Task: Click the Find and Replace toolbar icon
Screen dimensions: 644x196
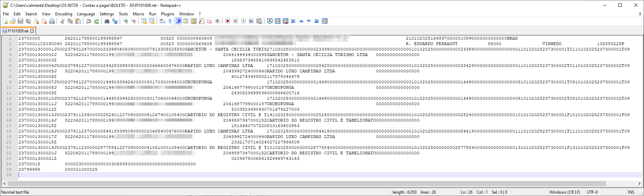Action: tap(115, 21)
